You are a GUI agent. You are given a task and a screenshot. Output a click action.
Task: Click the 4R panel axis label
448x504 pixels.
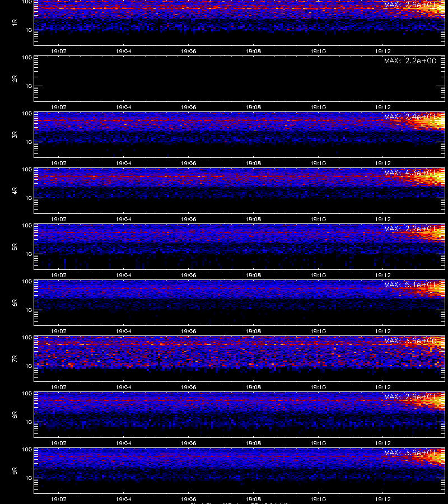[x=15, y=190]
